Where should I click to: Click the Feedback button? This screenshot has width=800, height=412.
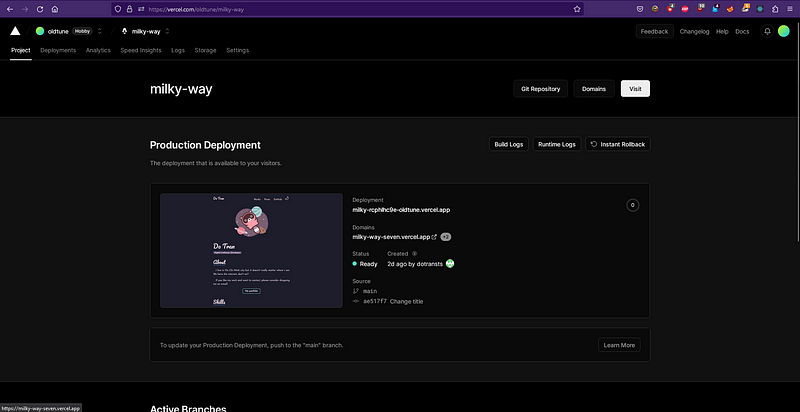[655, 31]
